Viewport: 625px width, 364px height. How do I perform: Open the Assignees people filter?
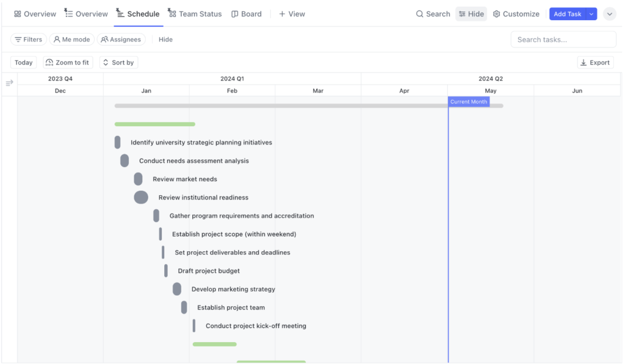pyautogui.click(x=121, y=40)
